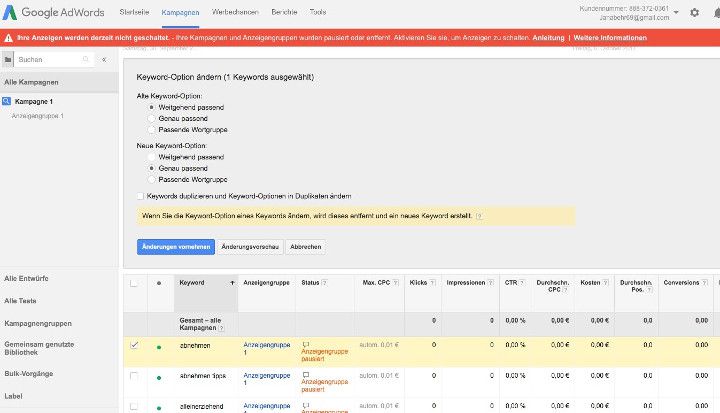Viewport: 720px width, 413px height.
Task: Select old option Genau passend
Action: click(x=151, y=119)
